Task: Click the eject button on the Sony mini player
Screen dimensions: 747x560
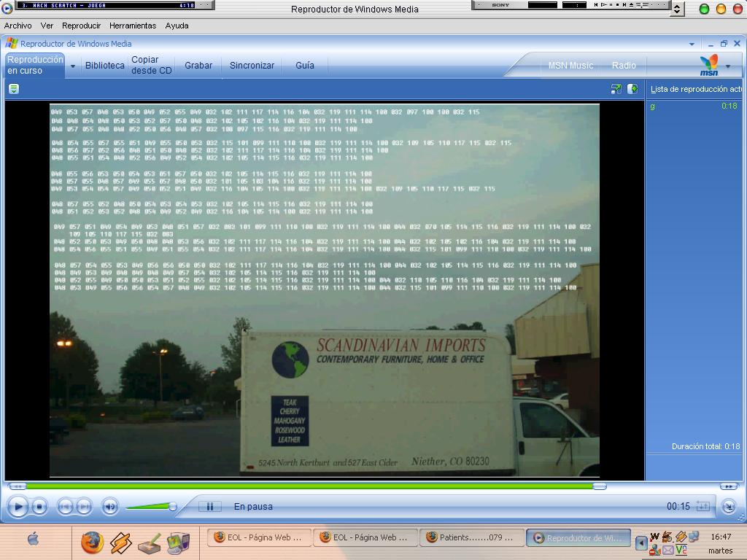Action: point(631,5)
